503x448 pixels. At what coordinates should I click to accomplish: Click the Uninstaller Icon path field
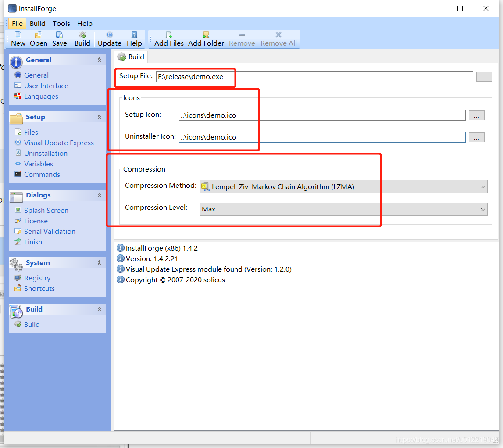click(x=322, y=137)
